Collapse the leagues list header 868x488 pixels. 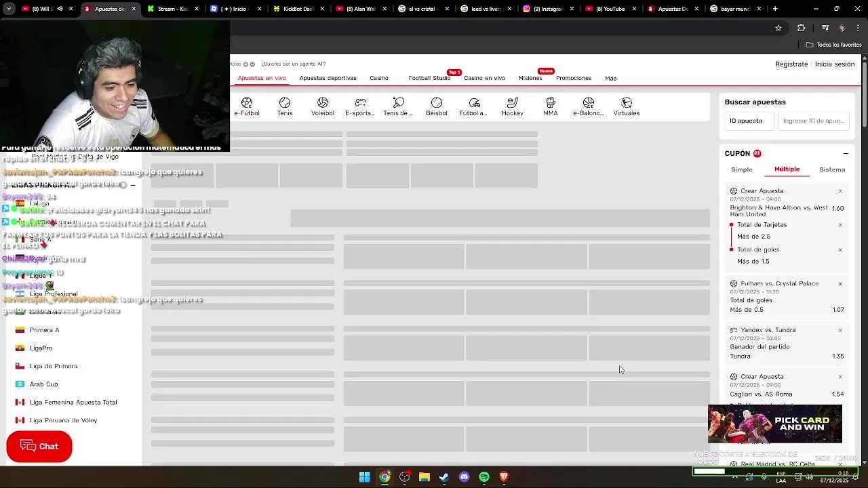click(x=133, y=185)
